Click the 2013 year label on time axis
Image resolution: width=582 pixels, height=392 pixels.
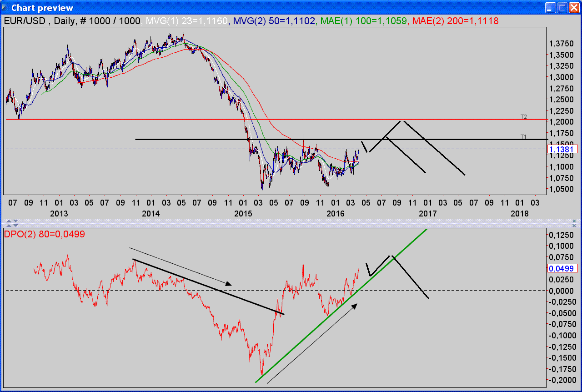[59, 213]
